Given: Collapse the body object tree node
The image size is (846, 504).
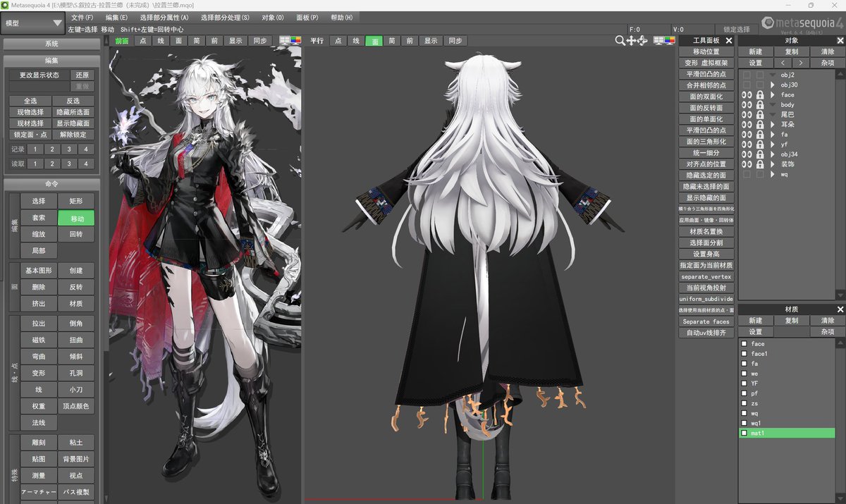Looking at the screenshot, I should tap(773, 104).
